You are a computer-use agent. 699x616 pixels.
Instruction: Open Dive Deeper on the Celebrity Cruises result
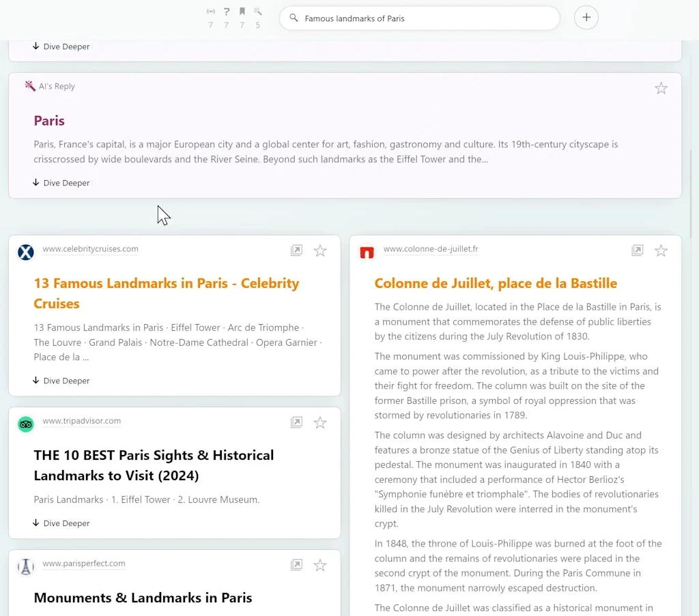tap(61, 381)
